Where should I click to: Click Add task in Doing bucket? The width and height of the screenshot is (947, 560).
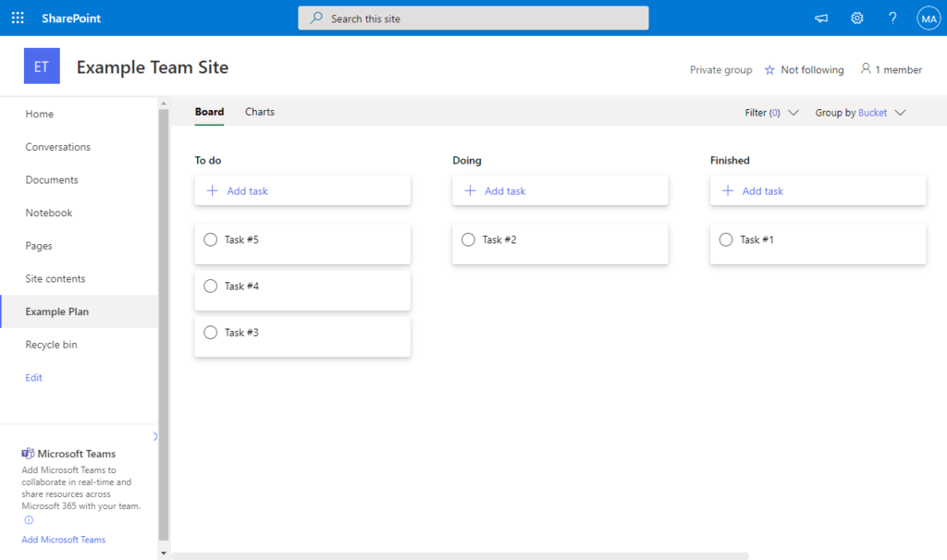point(560,190)
